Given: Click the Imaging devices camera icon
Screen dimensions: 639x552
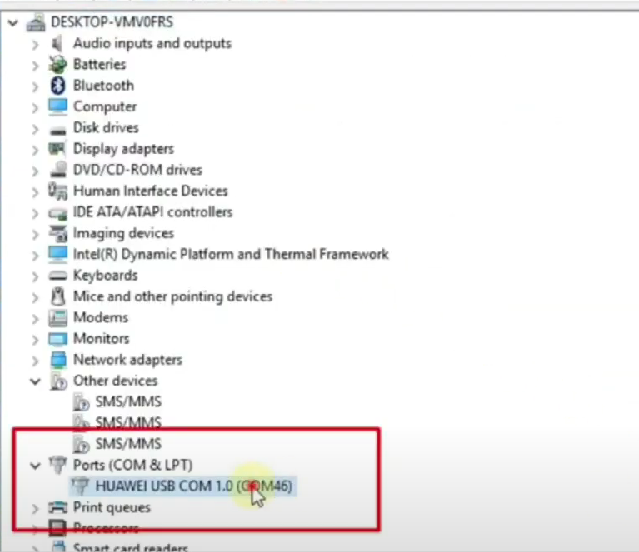Looking at the screenshot, I should click(x=57, y=233).
